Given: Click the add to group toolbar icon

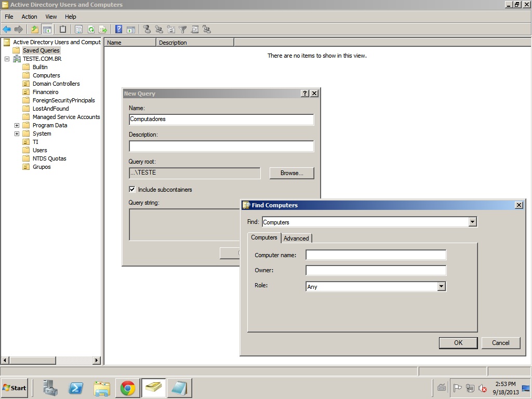Looking at the screenshot, I should (207, 30).
